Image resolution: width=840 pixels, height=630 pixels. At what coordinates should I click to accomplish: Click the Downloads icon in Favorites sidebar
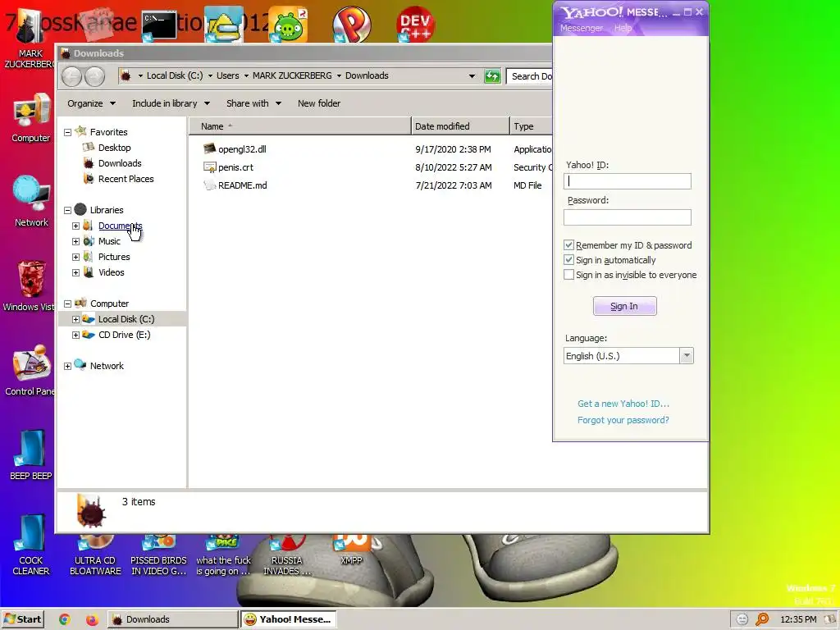[89, 163]
